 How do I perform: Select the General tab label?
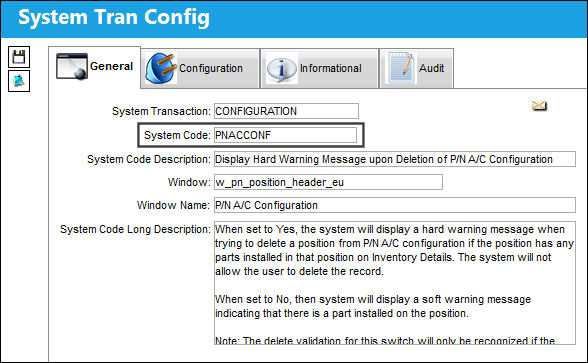111,66
